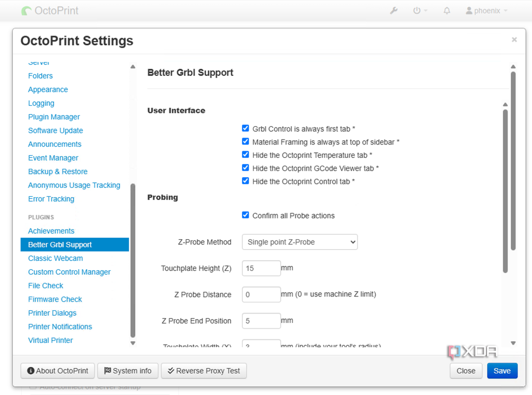This screenshot has height=395, width=532.
Task: Select Event Manager in the sidebar
Action: point(53,158)
